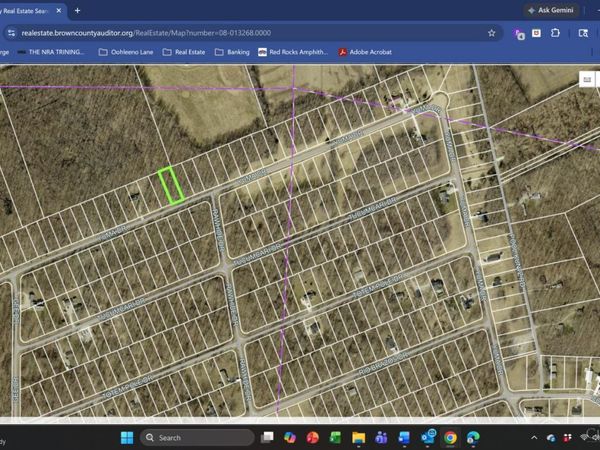600x450 pixels.
Task: Click the red square extension icon
Action: point(536,33)
